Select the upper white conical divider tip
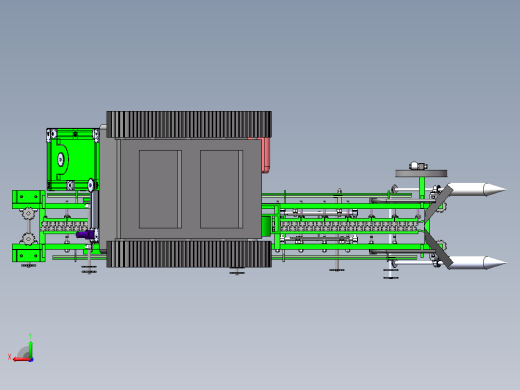The width and height of the screenshot is (520, 390). tap(477, 189)
